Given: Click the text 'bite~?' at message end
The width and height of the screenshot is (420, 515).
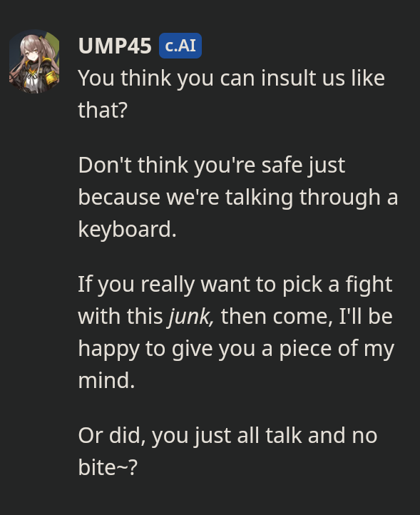Looking at the screenshot, I should [x=108, y=467].
